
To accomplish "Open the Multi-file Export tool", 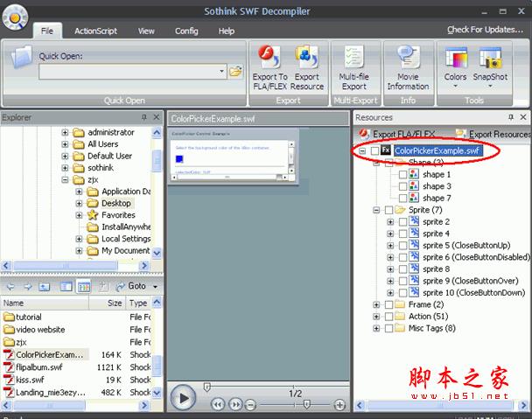I will click(354, 68).
